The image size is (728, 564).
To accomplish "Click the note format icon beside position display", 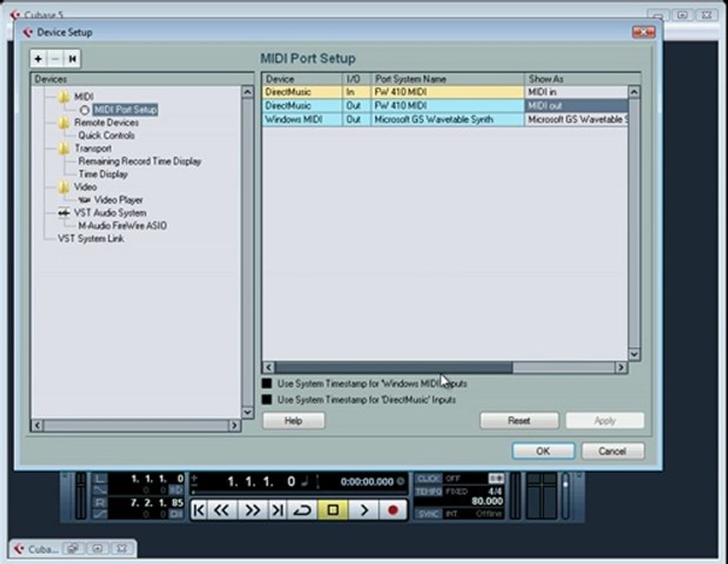I will pyautogui.click(x=305, y=481).
